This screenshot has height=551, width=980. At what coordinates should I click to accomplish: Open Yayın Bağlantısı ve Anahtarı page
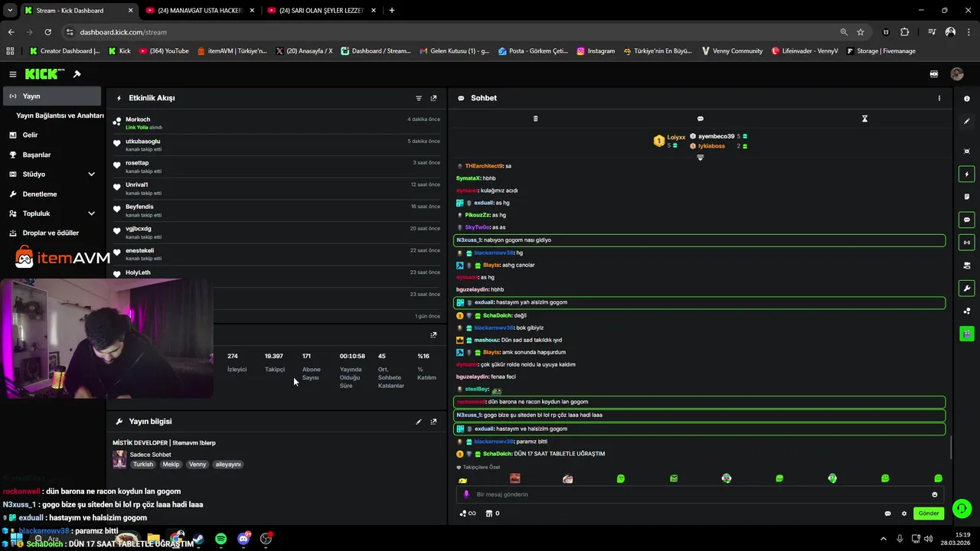60,116
